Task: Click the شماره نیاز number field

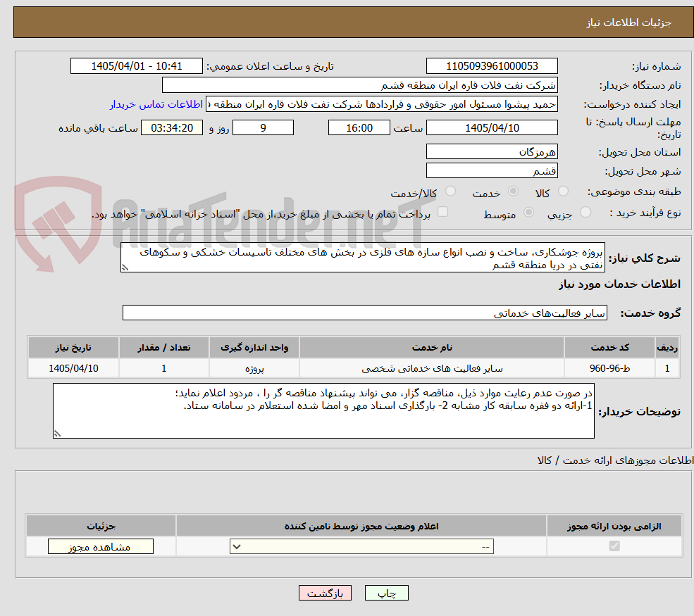Action: [492, 66]
